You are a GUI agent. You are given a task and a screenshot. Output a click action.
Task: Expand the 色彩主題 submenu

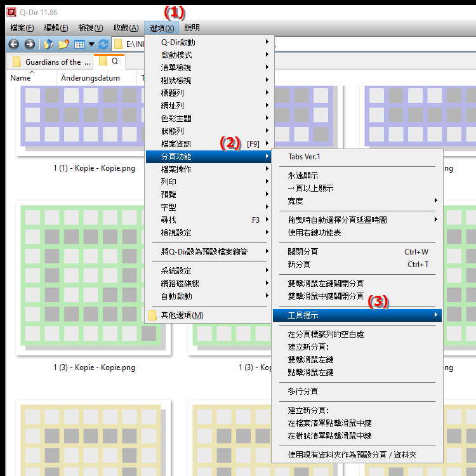[x=209, y=119]
